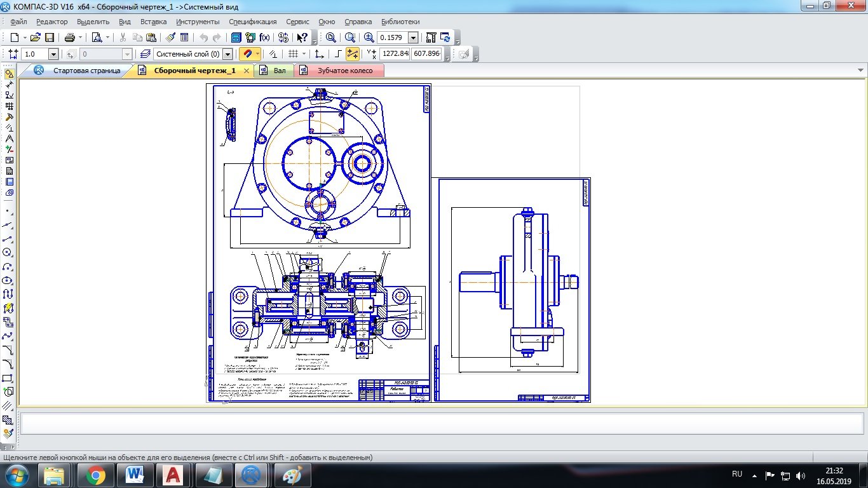Click the Save document icon
Image resolution: width=868 pixels, height=488 pixels.
pos(50,37)
